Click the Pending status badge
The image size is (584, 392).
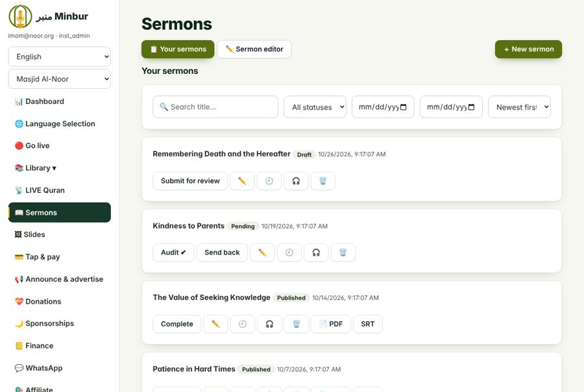tap(243, 227)
